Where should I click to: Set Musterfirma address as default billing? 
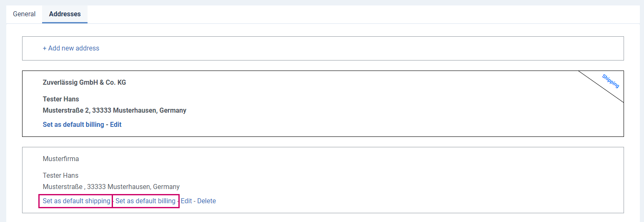(x=146, y=201)
